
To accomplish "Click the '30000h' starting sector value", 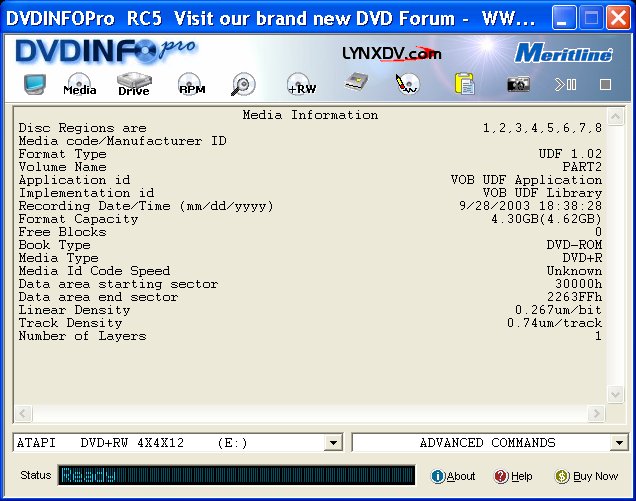I will (x=578, y=284).
